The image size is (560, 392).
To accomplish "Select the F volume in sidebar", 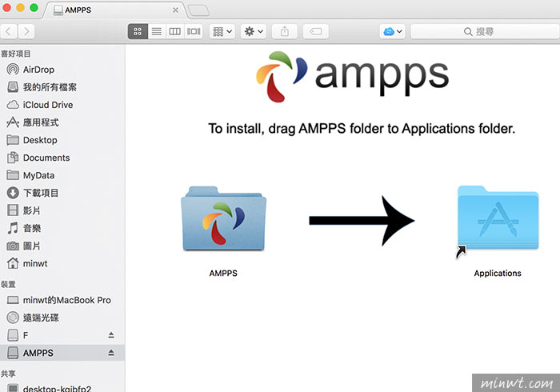I will coord(62,335).
